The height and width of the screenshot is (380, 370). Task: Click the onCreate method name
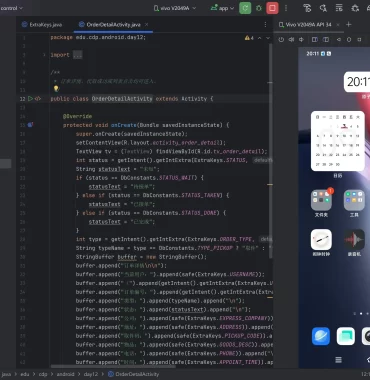124,125
